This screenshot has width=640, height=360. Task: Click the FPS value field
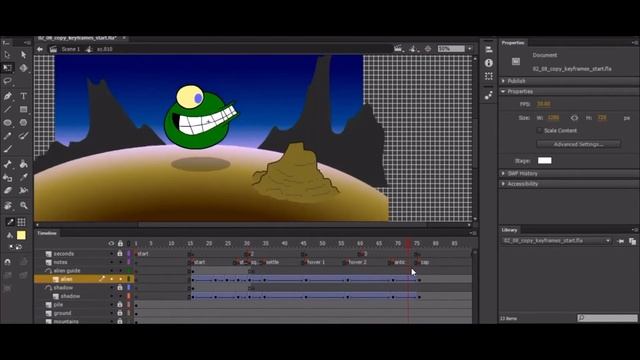click(x=544, y=104)
